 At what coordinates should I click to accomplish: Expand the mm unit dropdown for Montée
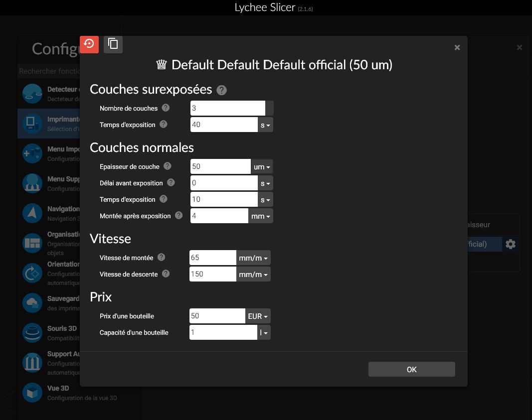(x=261, y=216)
